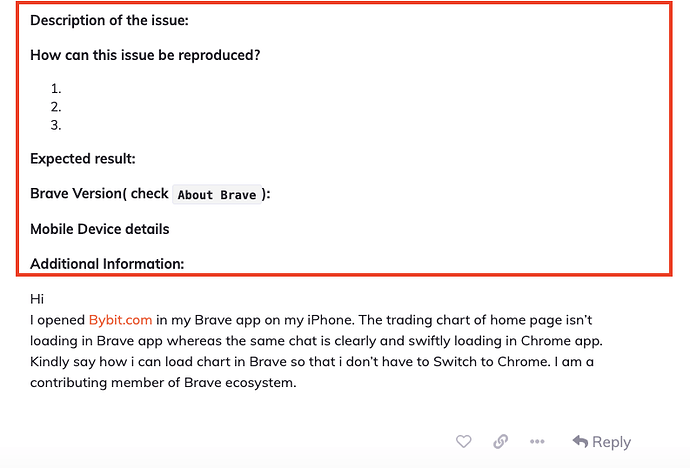The height and width of the screenshot is (468, 690).
Task: Click the Mobile Device details heading
Action: pyautogui.click(x=99, y=229)
